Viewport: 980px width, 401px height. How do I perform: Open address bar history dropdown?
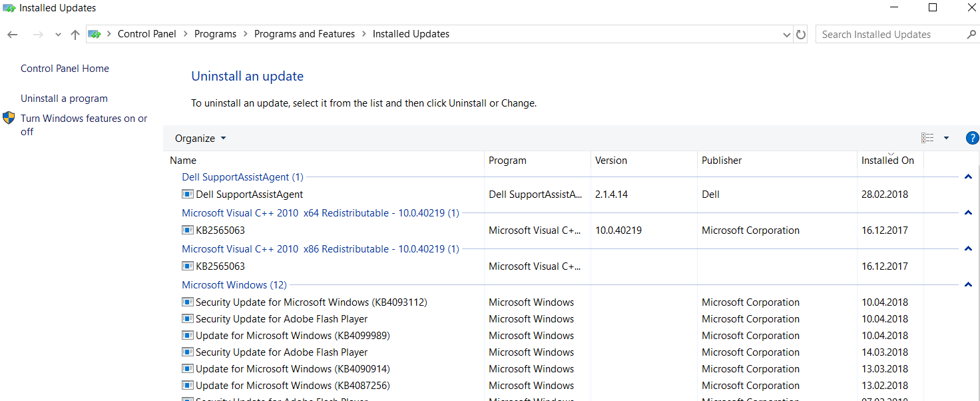[788, 35]
